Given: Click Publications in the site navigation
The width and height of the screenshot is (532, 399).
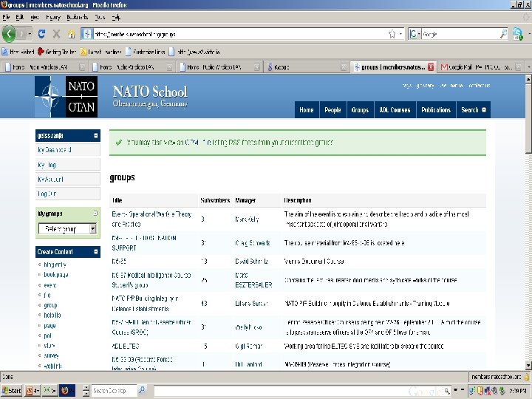Looking at the screenshot, I should coord(436,109).
